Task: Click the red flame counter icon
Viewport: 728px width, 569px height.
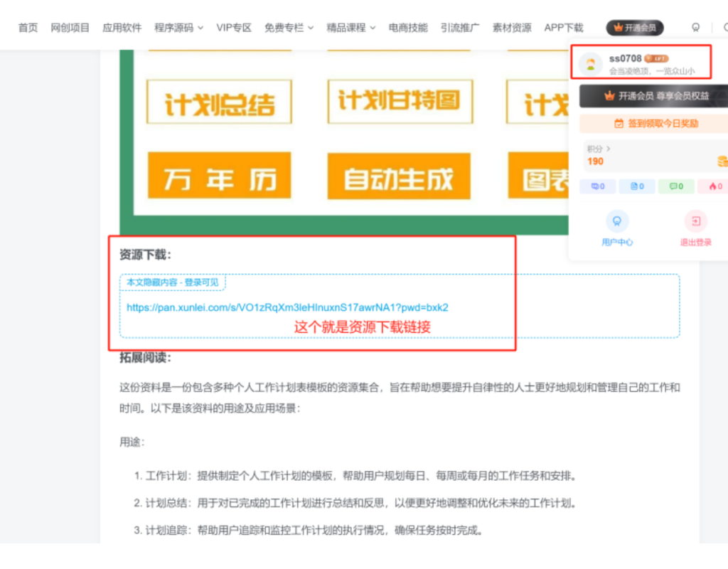Action: tap(713, 186)
